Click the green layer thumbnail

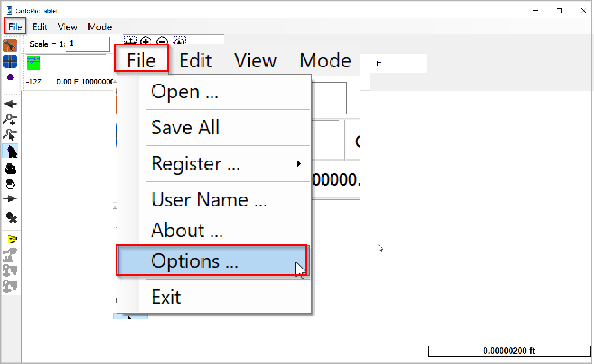pos(34,63)
